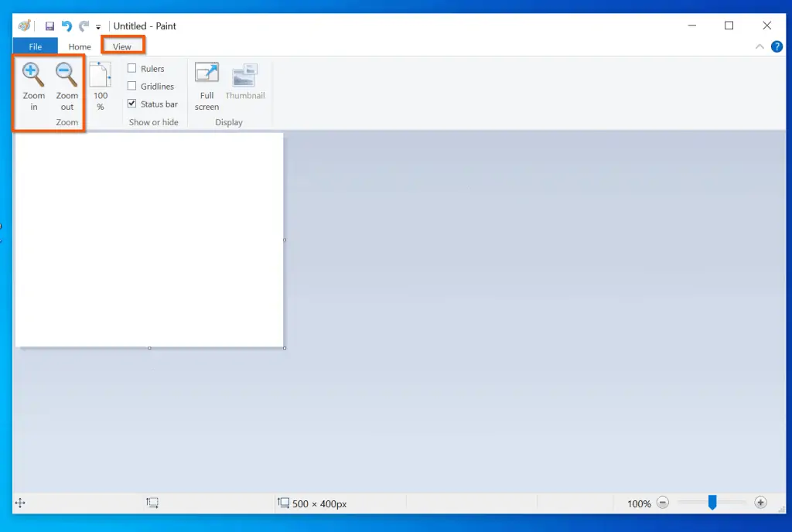
Task: Switch to the Home tab
Action: click(x=80, y=47)
